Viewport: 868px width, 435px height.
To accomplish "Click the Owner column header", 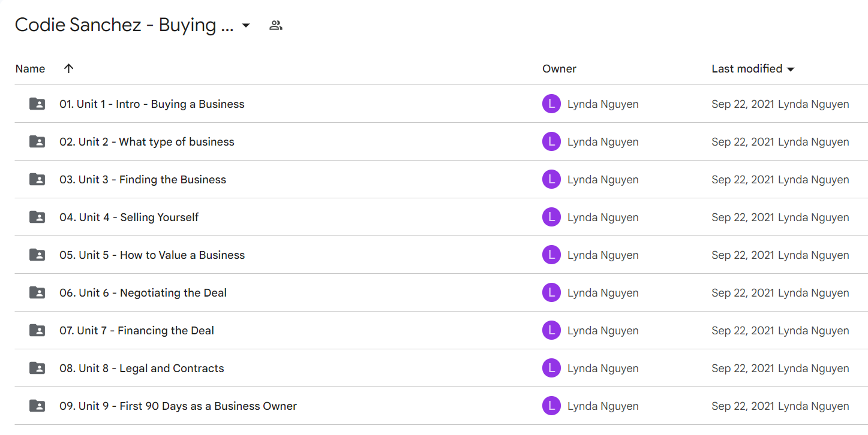I will 559,69.
